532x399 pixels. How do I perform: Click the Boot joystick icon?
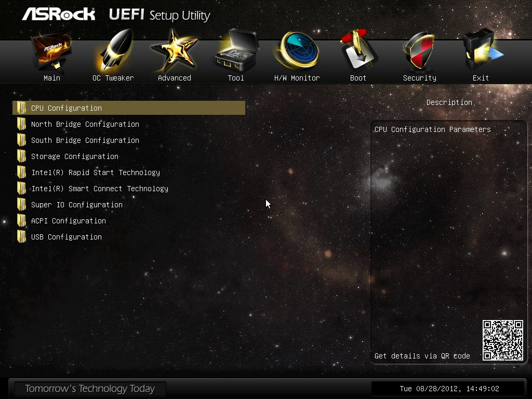pyautogui.click(x=358, y=50)
